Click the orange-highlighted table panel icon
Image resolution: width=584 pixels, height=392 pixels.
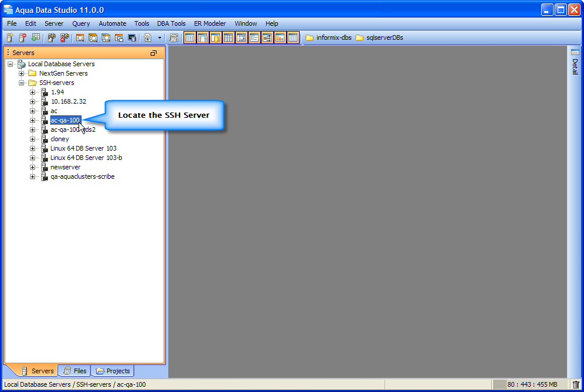203,38
